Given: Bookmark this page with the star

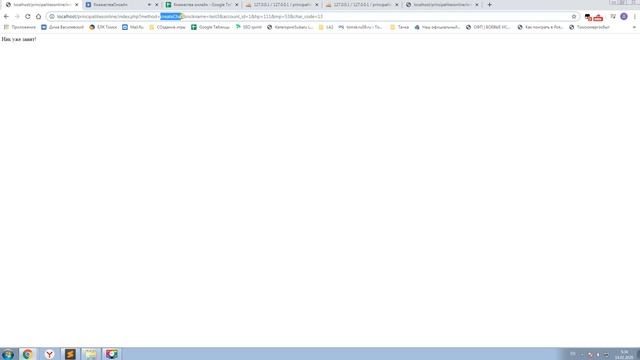Looking at the screenshot, I should click(574, 16).
